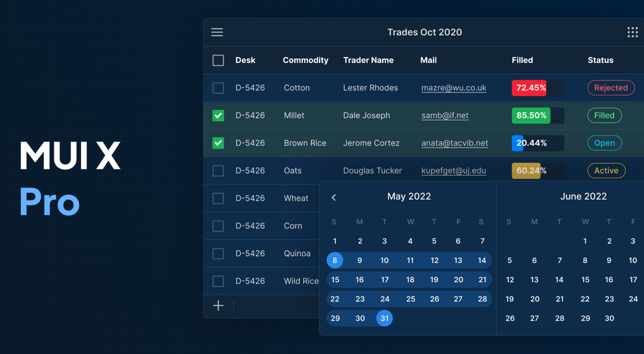Open anata@tacvib.net email link
Image resolution: width=644 pixels, height=354 pixels.
[455, 143]
